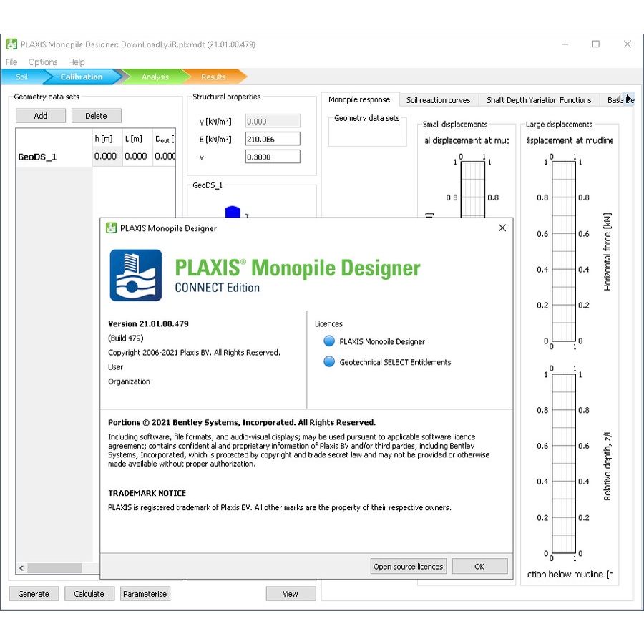Go to the Analysis step
The image size is (644, 644).
point(155,77)
